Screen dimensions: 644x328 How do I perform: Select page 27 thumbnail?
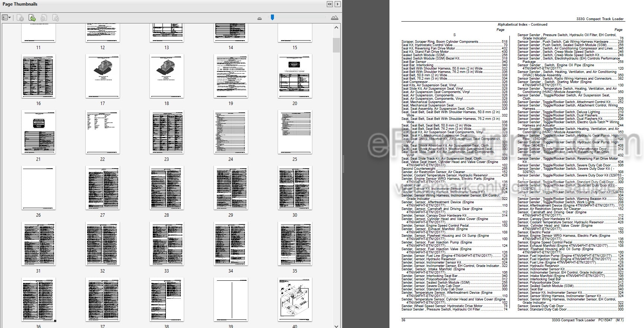102,188
